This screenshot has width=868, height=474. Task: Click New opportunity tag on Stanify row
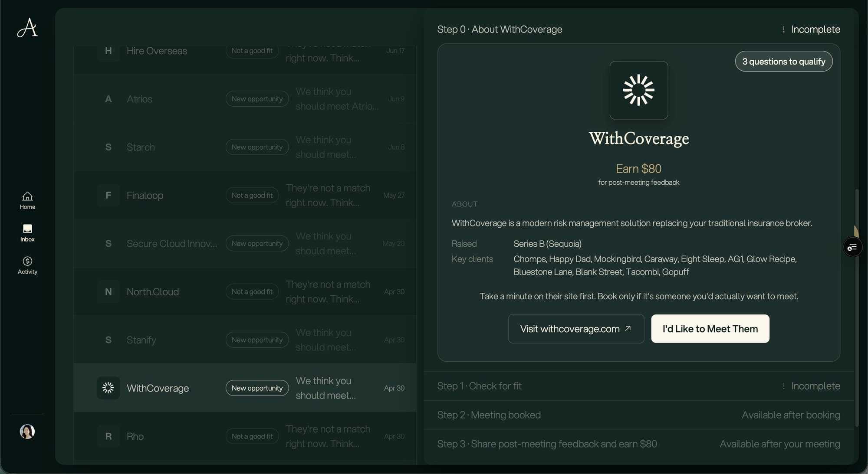(x=257, y=340)
